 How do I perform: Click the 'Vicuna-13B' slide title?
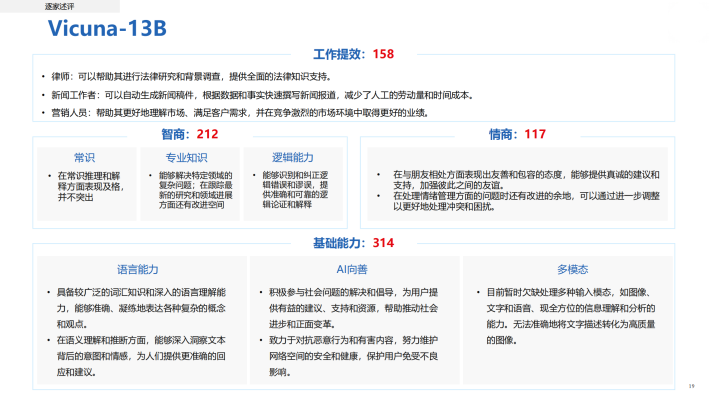pos(107,28)
